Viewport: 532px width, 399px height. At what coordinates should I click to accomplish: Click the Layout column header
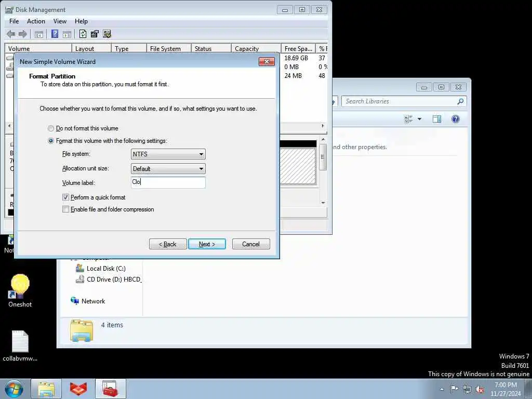91,48
